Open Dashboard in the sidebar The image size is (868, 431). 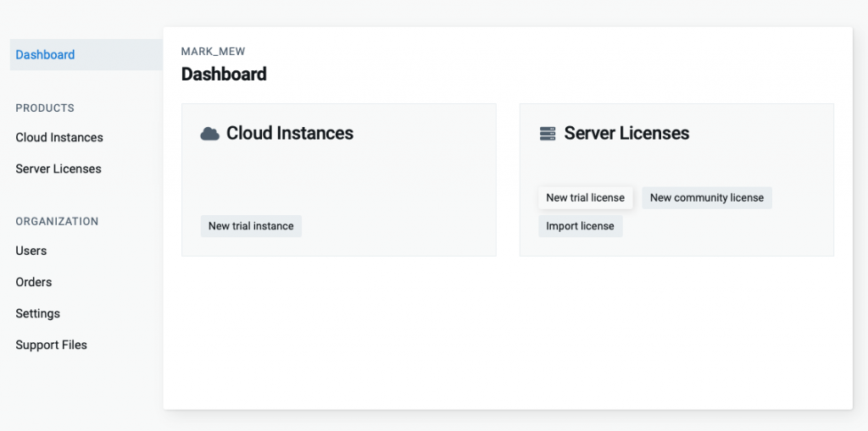pos(45,55)
